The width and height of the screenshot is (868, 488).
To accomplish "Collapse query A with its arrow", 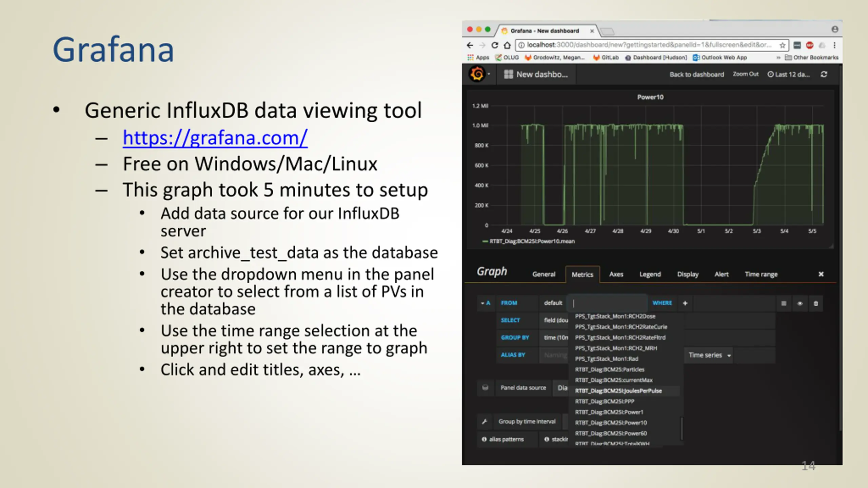I will point(482,303).
